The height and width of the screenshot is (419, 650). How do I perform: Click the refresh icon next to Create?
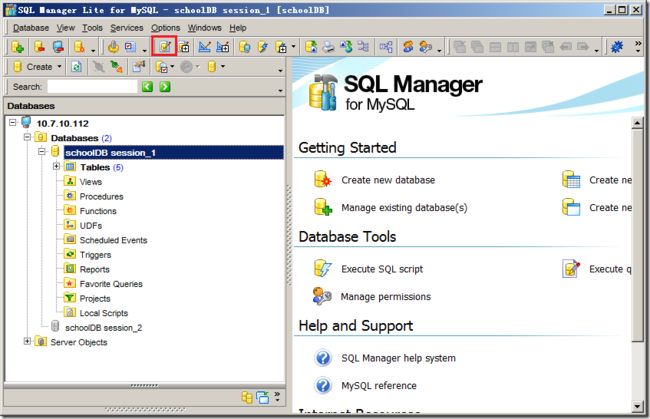coord(76,67)
